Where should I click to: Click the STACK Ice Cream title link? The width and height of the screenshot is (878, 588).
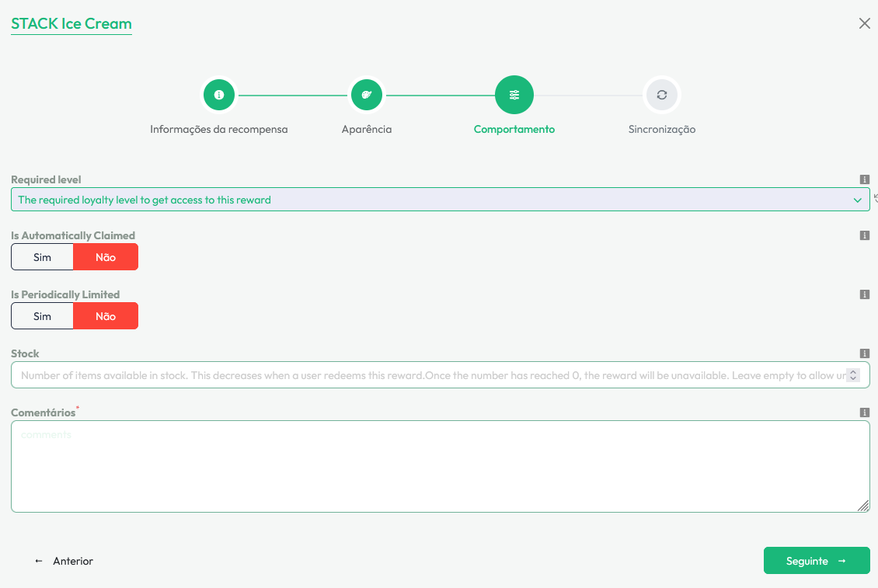(71, 23)
